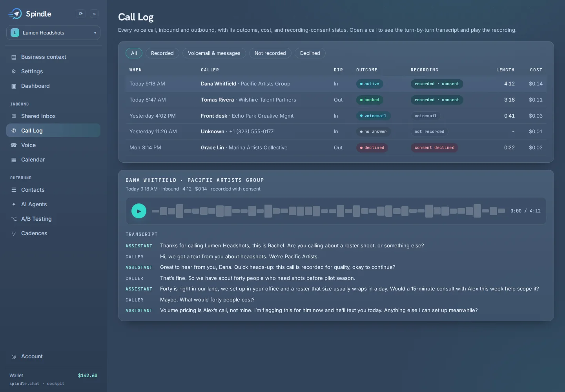
Task: Click the Business context sidebar icon
Action: pyautogui.click(x=14, y=57)
